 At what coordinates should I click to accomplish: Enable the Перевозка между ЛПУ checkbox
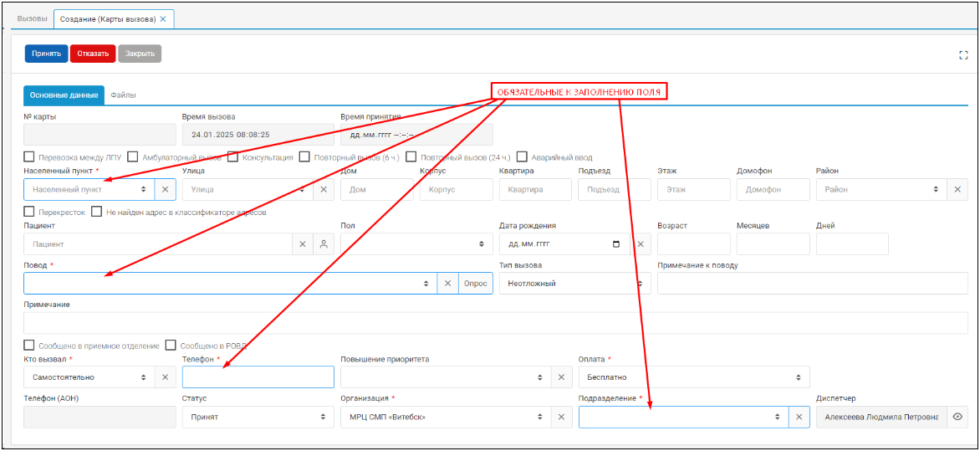click(x=28, y=157)
